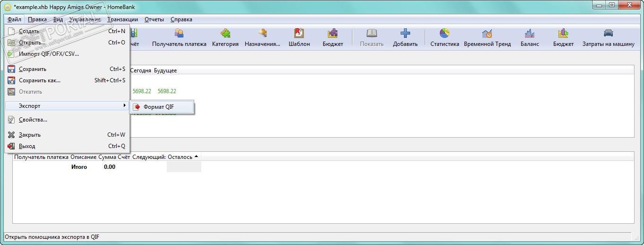Choose Закрыть menu entry
Viewport: 644px width, 245px height.
67,135
